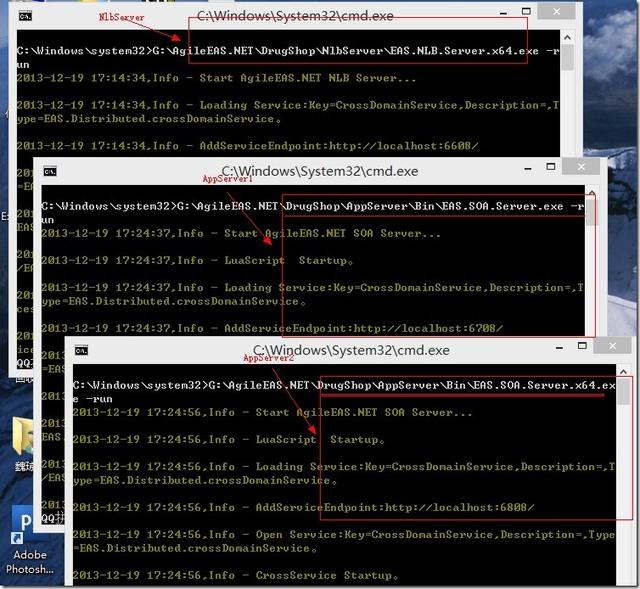Viewport: 640px width, 589px height.
Task: Close the AppServer2 cmd window
Action: click(x=612, y=346)
